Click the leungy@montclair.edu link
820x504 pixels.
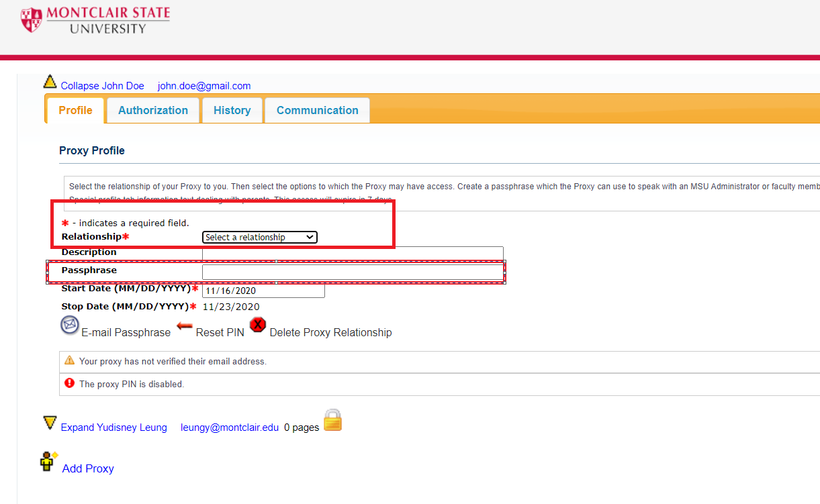(x=229, y=427)
